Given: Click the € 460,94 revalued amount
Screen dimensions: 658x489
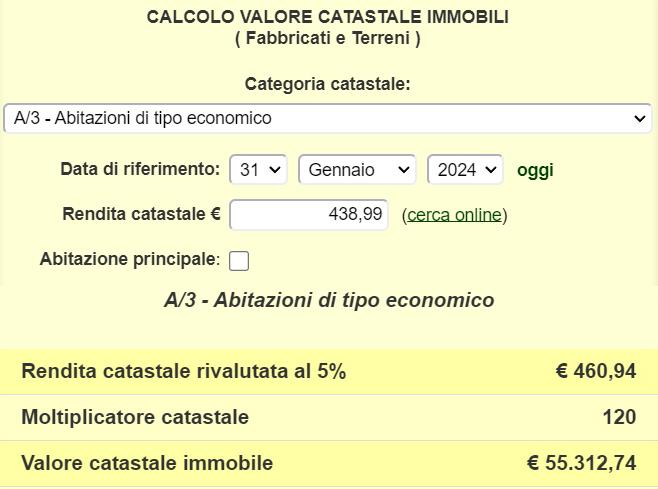Looking at the screenshot, I should (596, 372).
